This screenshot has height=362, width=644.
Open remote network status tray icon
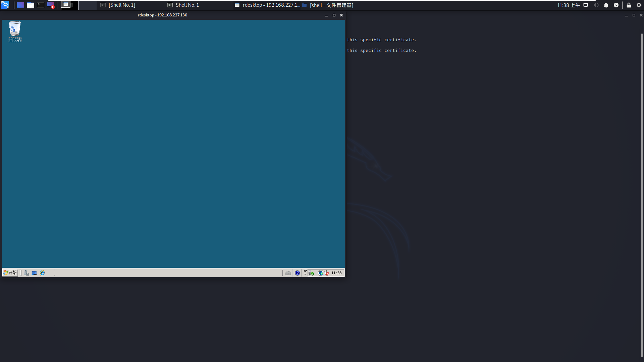[320, 273]
